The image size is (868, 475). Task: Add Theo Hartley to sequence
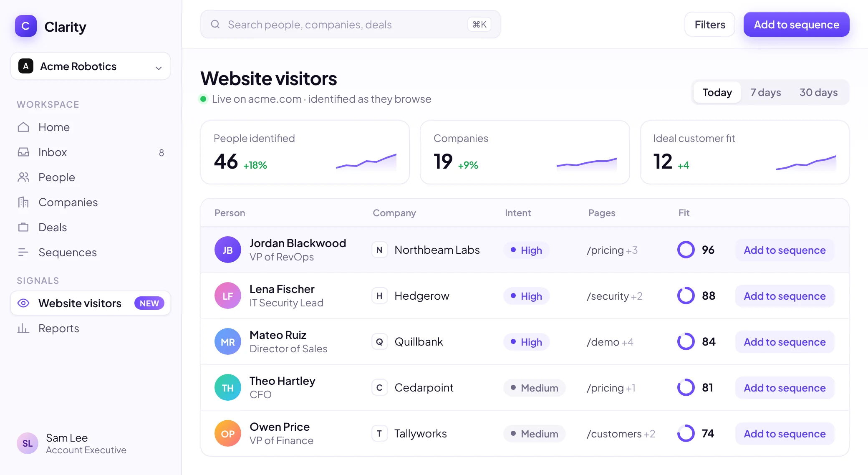tap(785, 388)
